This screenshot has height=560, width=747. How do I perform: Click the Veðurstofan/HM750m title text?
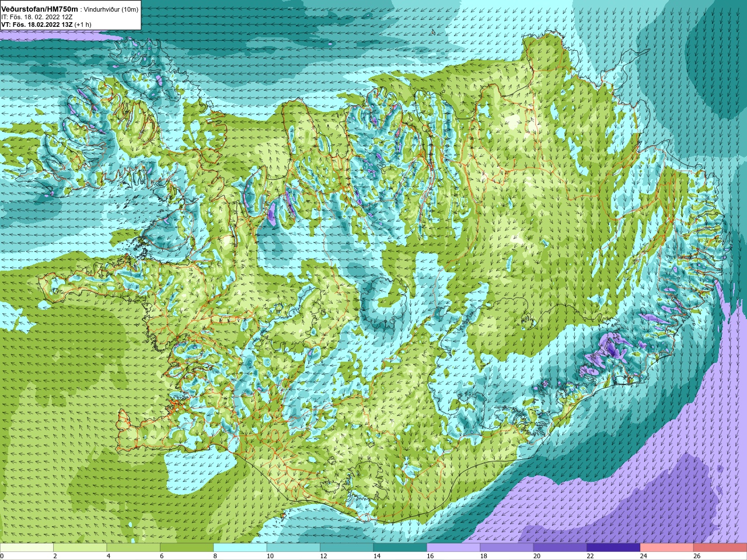click(39, 9)
